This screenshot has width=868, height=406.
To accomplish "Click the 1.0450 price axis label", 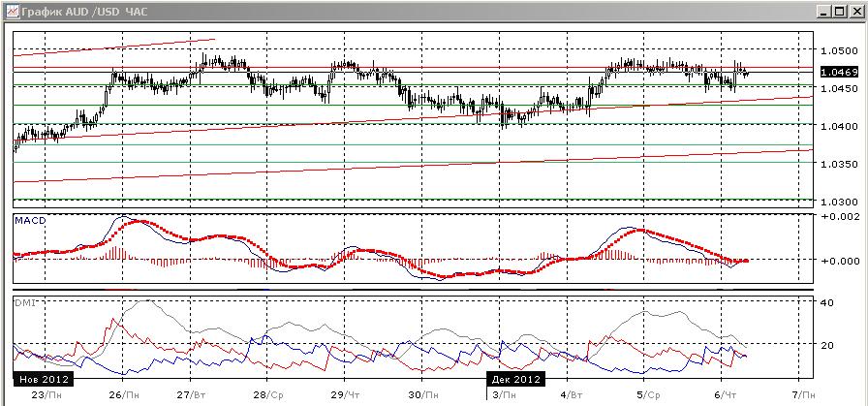I will point(839,88).
